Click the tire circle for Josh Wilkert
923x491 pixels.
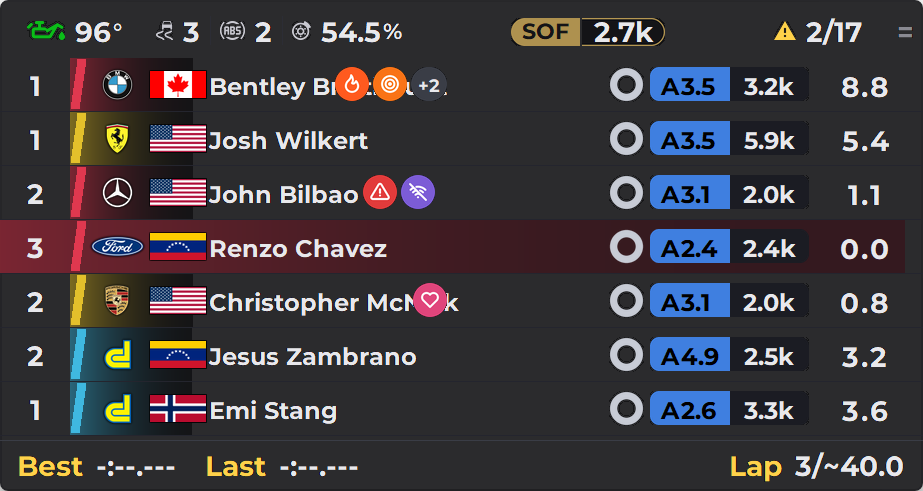626,139
